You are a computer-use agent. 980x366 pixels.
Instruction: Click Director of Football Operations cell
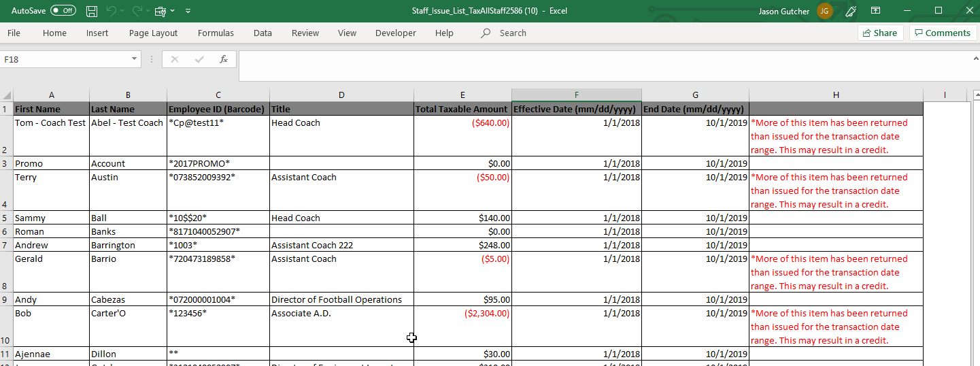(x=341, y=299)
